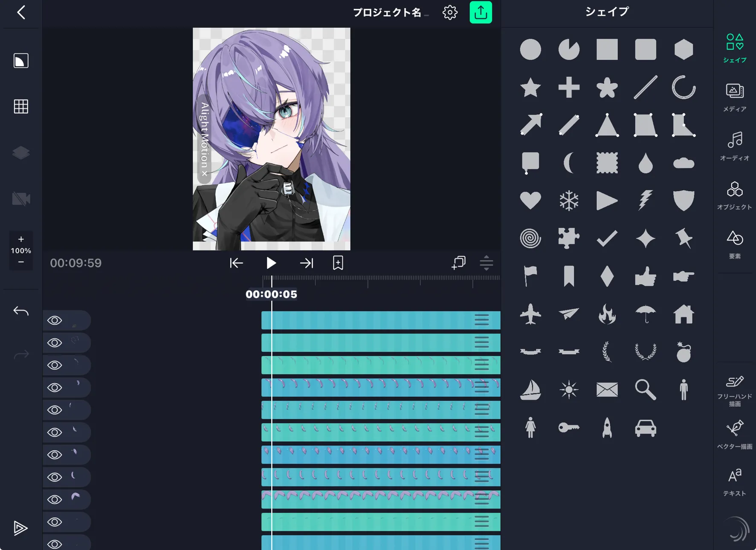756x550 pixels.
Task: Hide the topmost timeline layer
Action: [55, 320]
